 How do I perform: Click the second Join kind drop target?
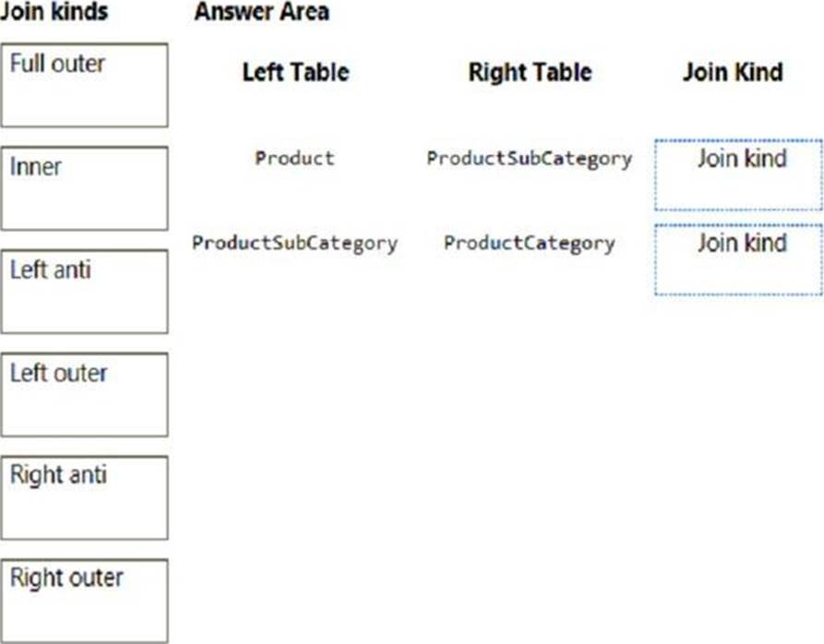[738, 259]
